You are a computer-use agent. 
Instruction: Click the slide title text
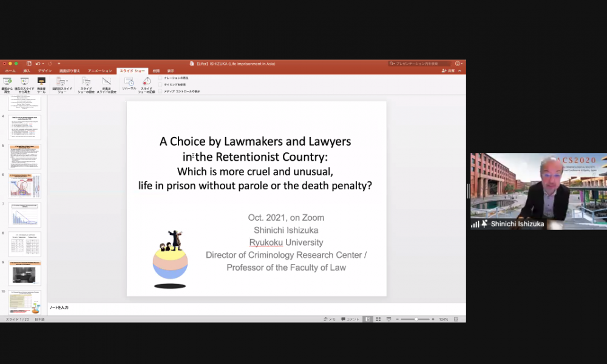(x=255, y=163)
